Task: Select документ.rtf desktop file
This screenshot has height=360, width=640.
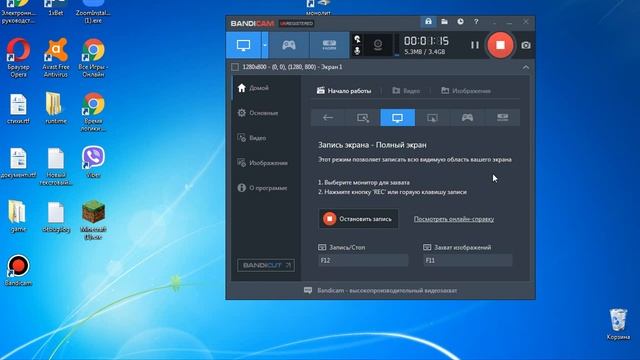Action: pyautogui.click(x=18, y=163)
